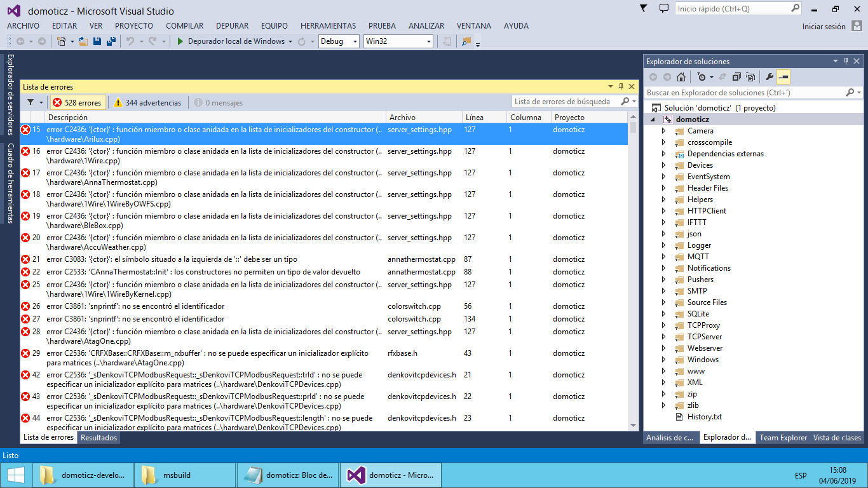The image size is (868, 488).
Task: Click the Undo arrow icon
Action: pos(130,41)
